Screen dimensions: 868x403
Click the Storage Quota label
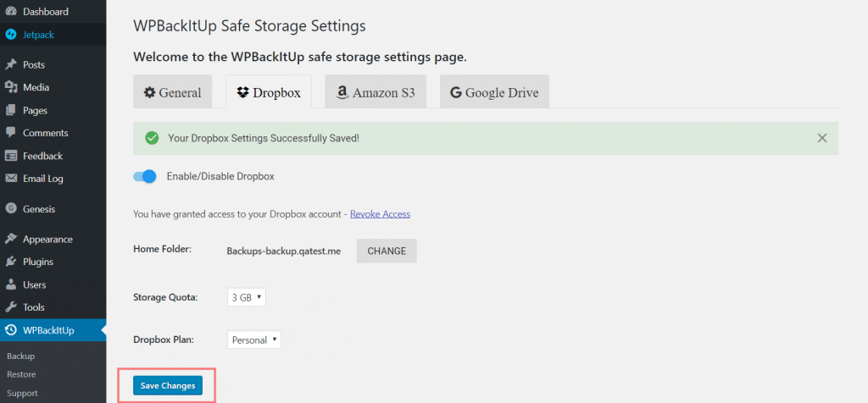[165, 297]
